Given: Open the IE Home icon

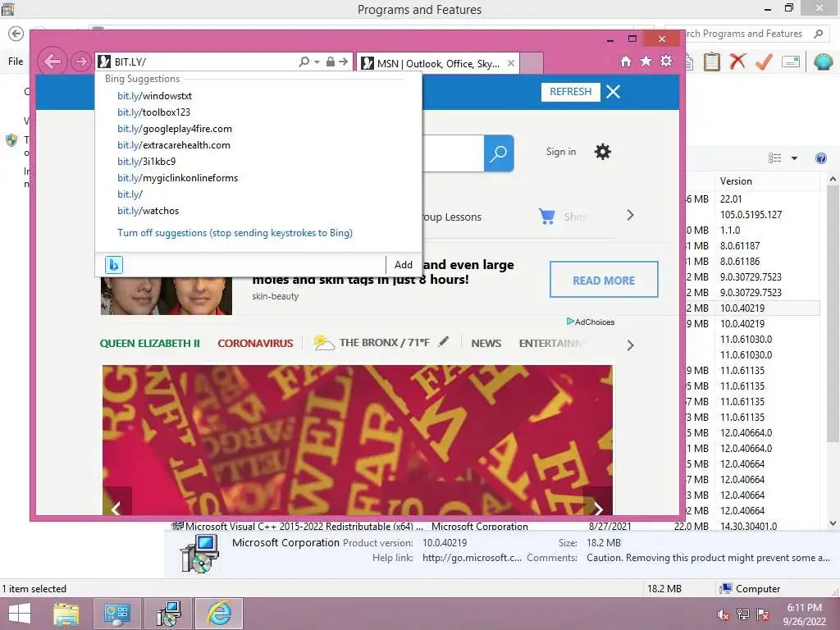Looking at the screenshot, I should 626,62.
